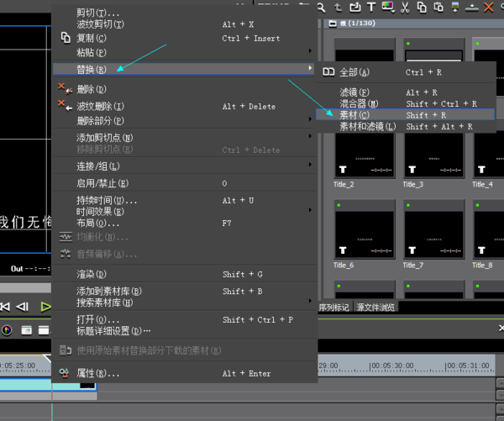Viewport: 504px width, 421px height.
Task: Click the add clip folder icon
Action: (354, 7)
